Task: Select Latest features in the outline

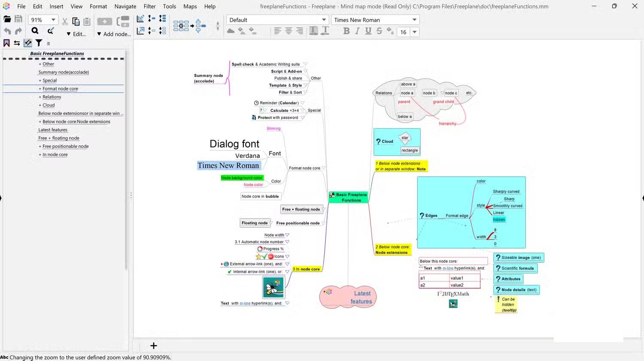Action: pyautogui.click(x=53, y=130)
